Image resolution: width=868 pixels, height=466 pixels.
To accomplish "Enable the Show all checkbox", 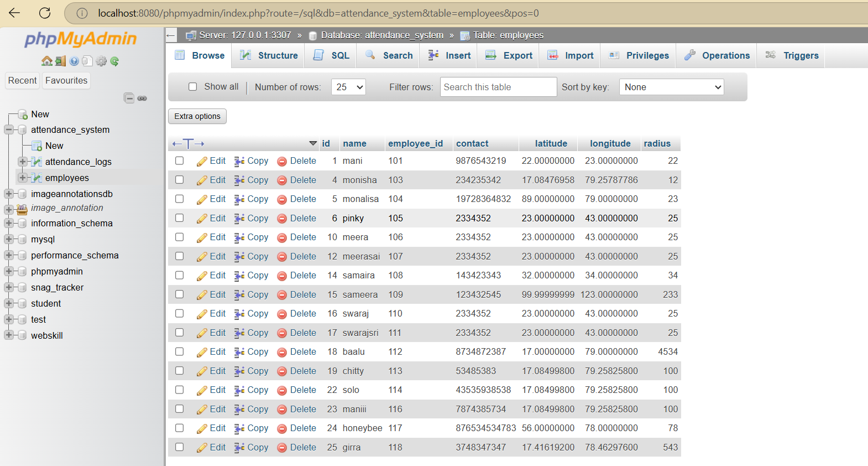I will tap(193, 87).
